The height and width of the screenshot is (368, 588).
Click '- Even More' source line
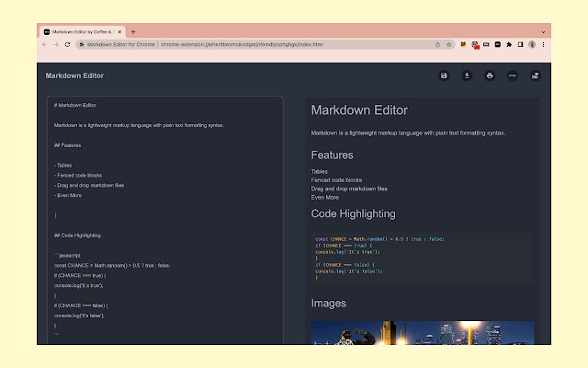pyautogui.click(x=68, y=195)
